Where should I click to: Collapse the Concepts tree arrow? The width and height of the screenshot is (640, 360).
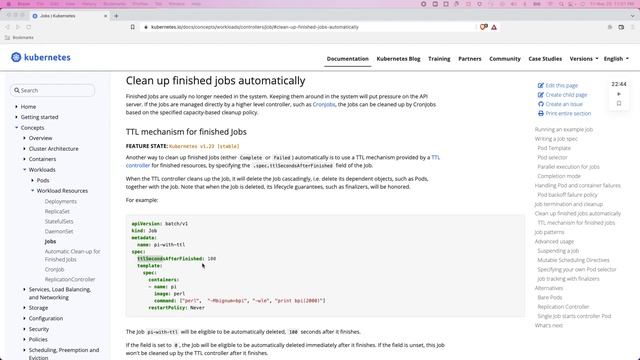point(16,128)
